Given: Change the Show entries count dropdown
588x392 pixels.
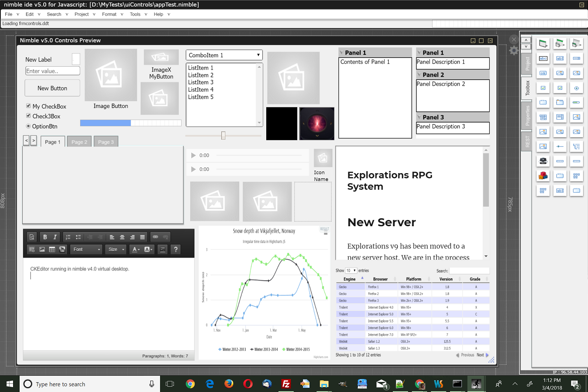Looking at the screenshot, I should [351, 270].
